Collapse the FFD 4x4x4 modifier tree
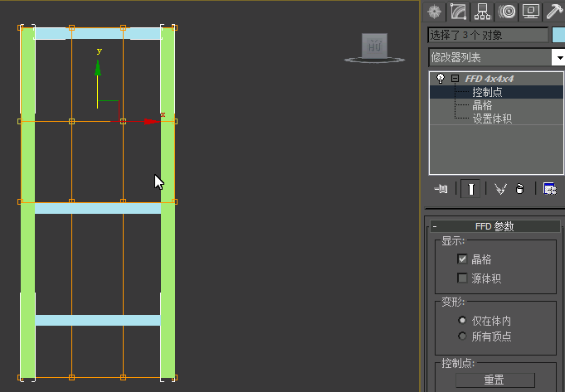This screenshot has width=565, height=392. click(455, 78)
